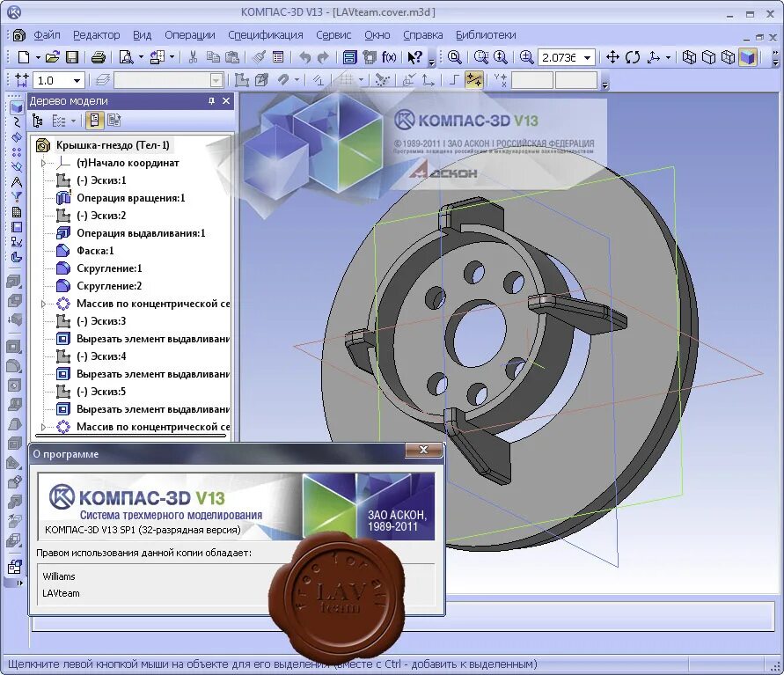The image size is (784, 675).
Task: Click the Williams license owner text
Action: click(58, 576)
